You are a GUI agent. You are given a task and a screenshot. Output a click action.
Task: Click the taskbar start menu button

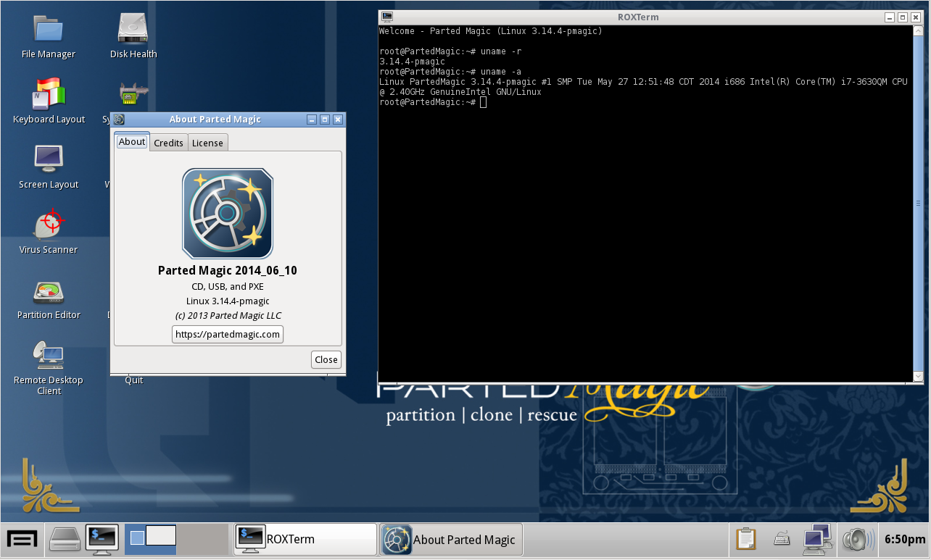22,540
